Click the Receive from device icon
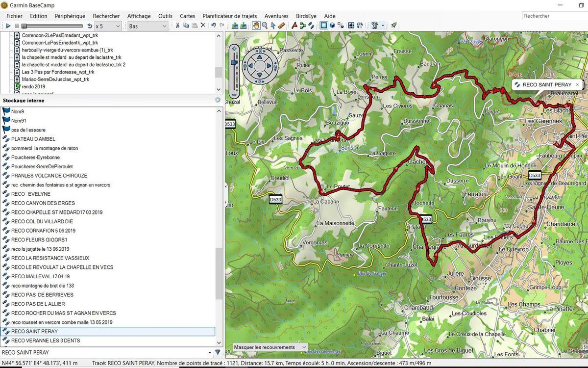The width and height of the screenshot is (588, 368). [244, 26]
